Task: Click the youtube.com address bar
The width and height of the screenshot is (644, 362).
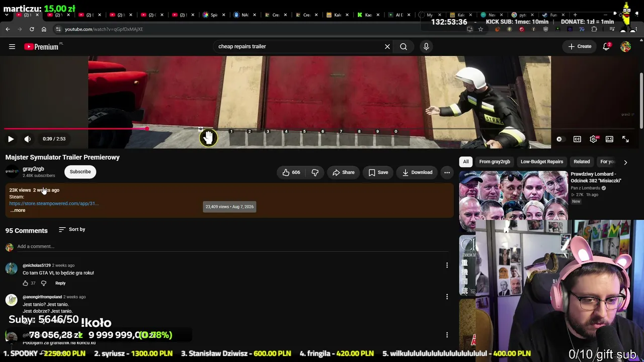Action: [262, 29]
